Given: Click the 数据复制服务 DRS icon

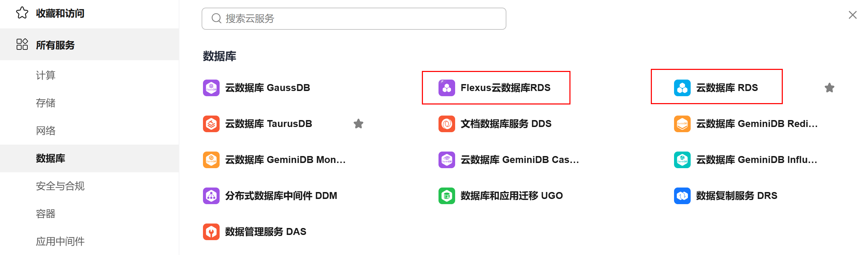Looking at the screenshot, I should click(682, 196).
